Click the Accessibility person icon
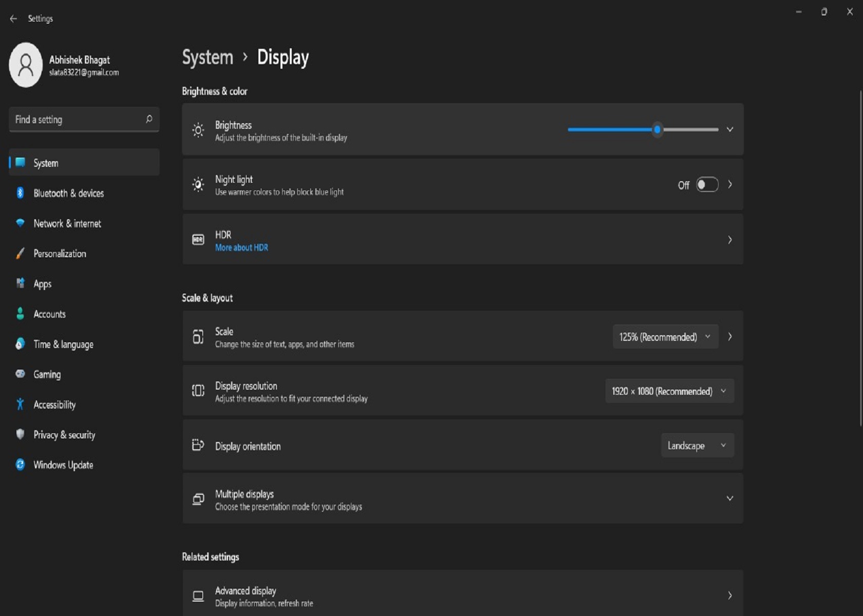This screenshot has height=616, width=863. pos(20,405)
